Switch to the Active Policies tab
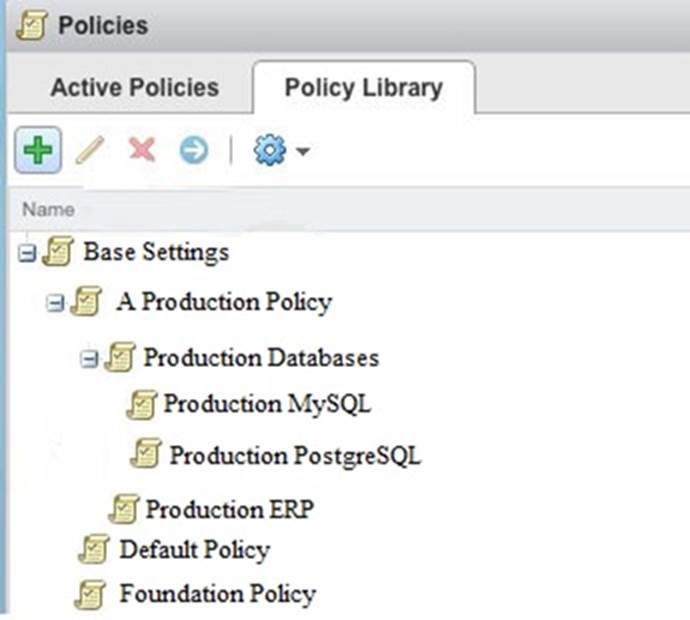The image size is (690, 620). [x=134, y=87]
